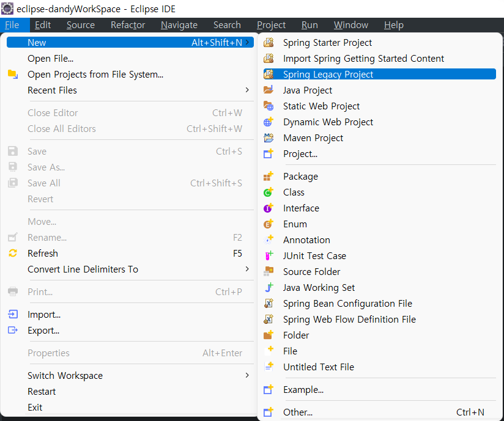Open the Project menu
Viewport: 504px width, 421px height.
pyautogui.click(x=272, y=25)
